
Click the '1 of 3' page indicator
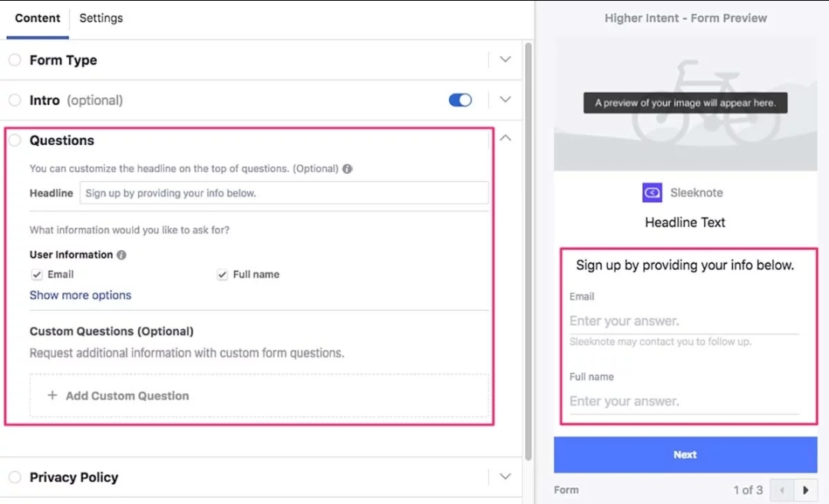pos(748,490)
